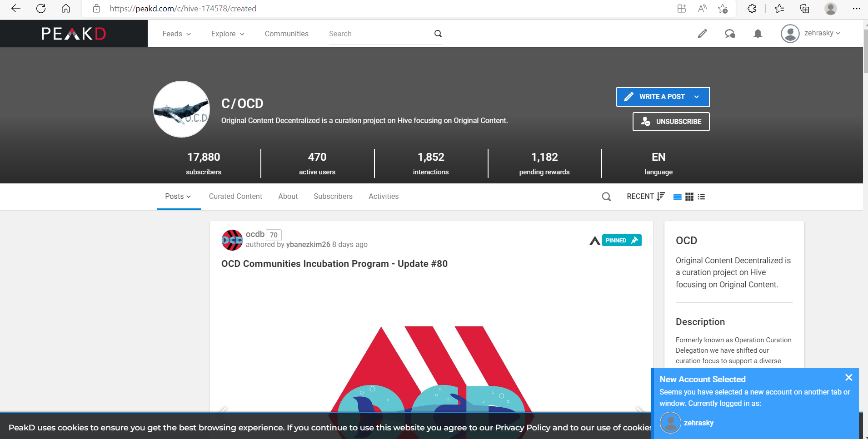Screen dimensions: 868x439
Task: Switch to the About tab
Action: (288, 196)
